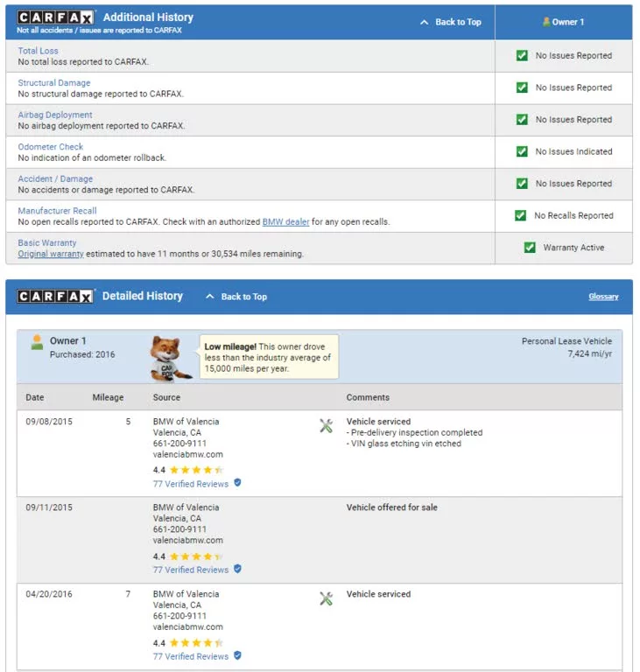Open the Manufacturer Recall link

pyautogui.click(x=57, y=210)
